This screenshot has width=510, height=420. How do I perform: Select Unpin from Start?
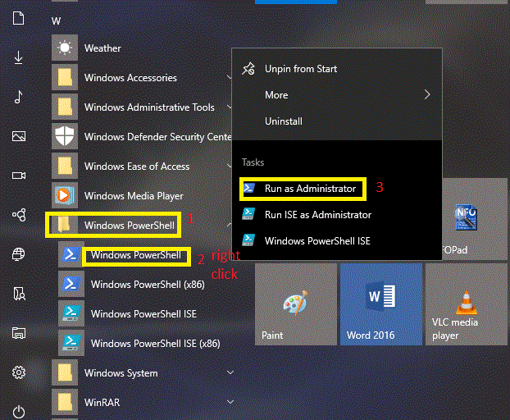[x=337, y=69]
